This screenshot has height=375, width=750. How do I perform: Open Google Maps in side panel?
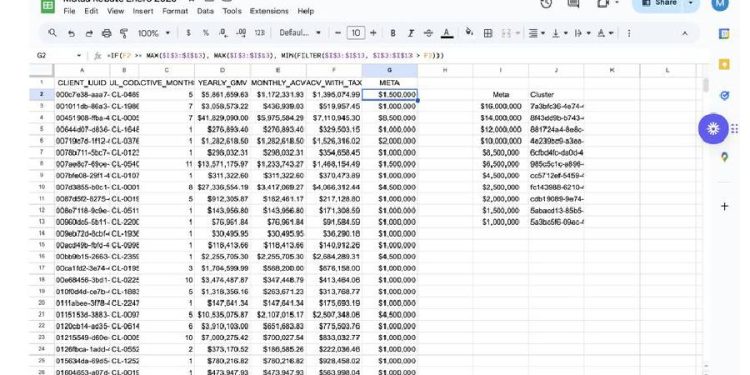tap(724, 156)
